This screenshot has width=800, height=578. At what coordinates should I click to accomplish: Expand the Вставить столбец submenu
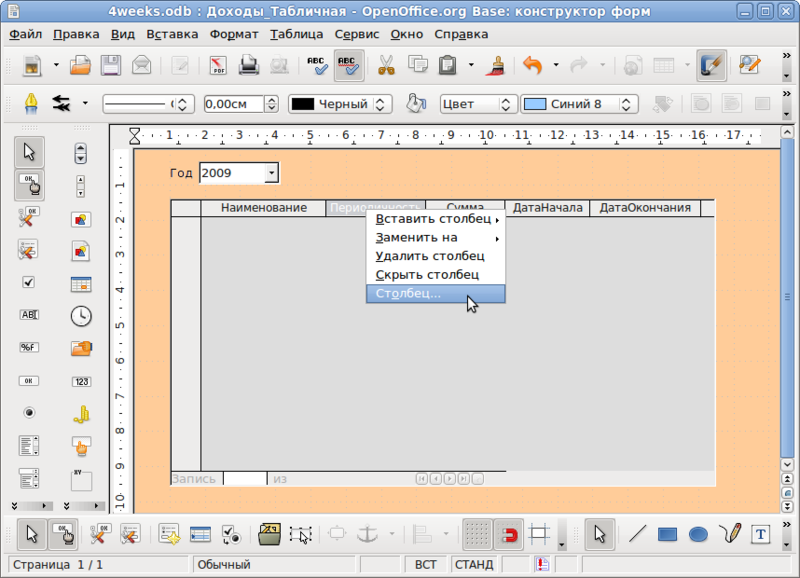pyautogui.click(x=436, y=219)
